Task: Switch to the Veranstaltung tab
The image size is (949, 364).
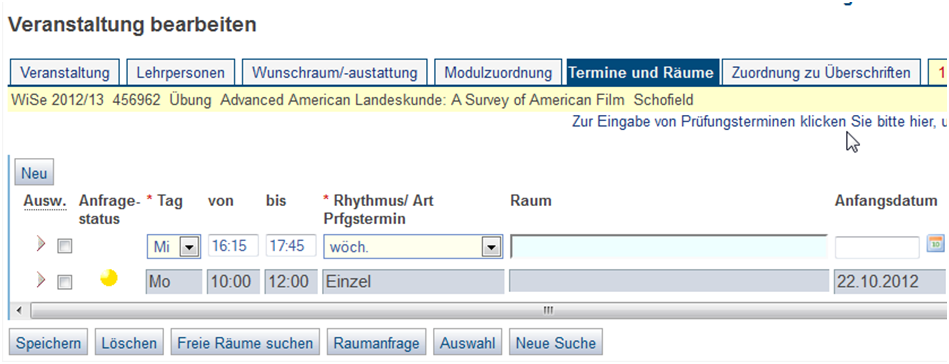Action: [x=65, y=73]
